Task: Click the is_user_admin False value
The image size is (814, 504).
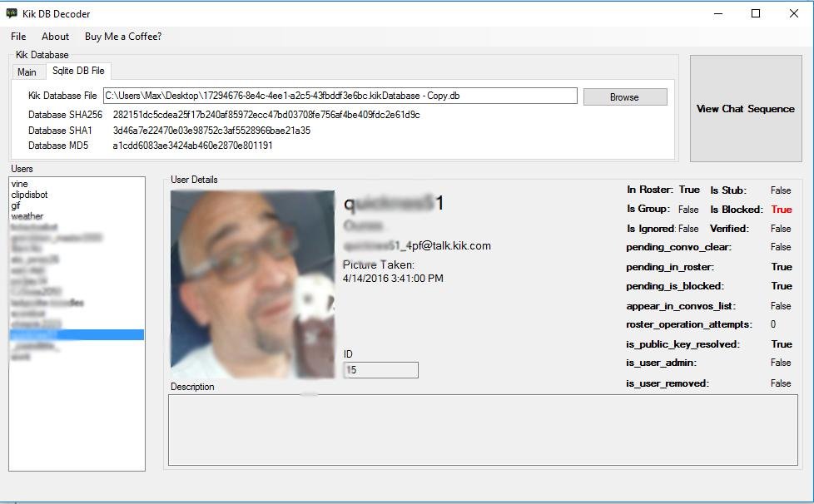Action: [781, 363]
